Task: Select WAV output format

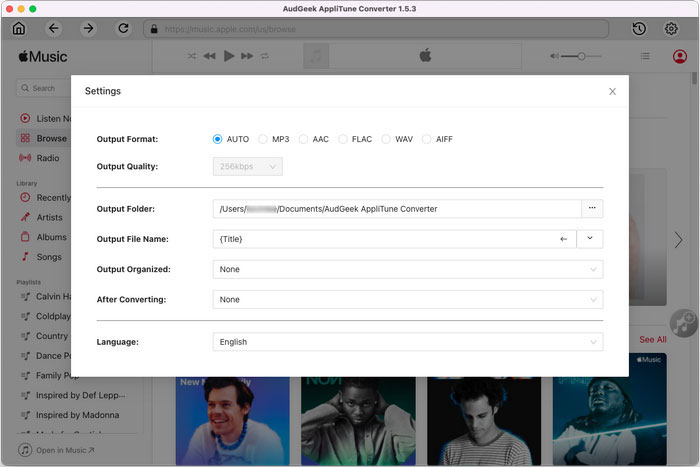Action: (397, 139)
